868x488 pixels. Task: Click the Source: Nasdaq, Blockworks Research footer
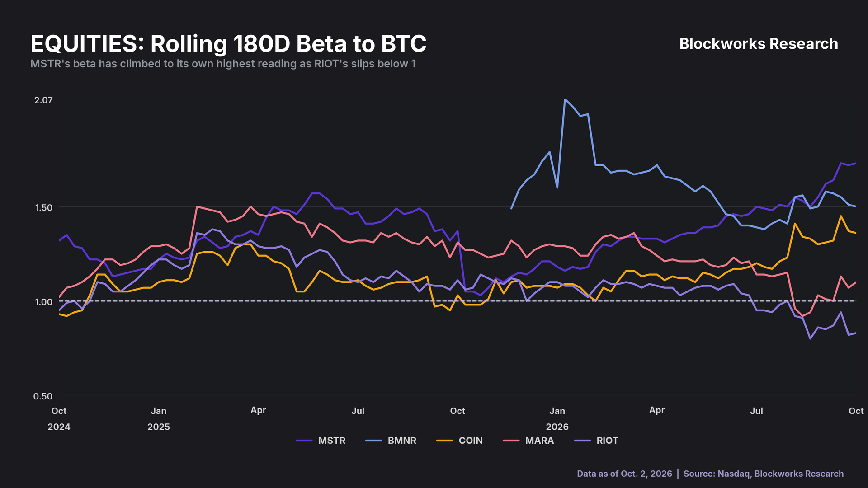[764, 474]
